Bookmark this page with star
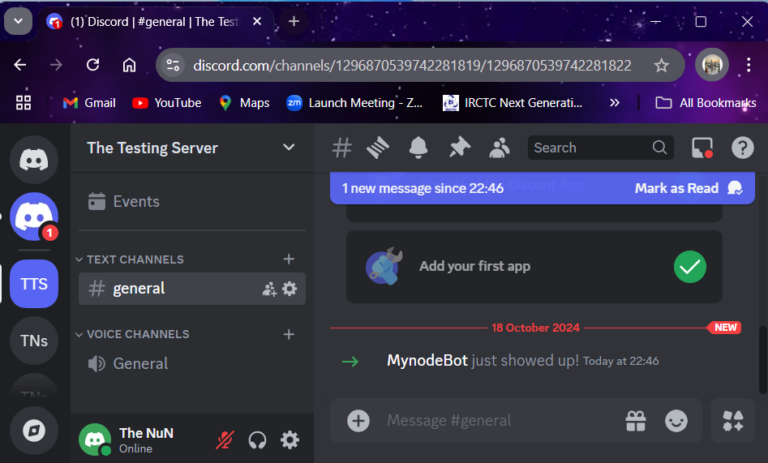 [x=661, y=65]
